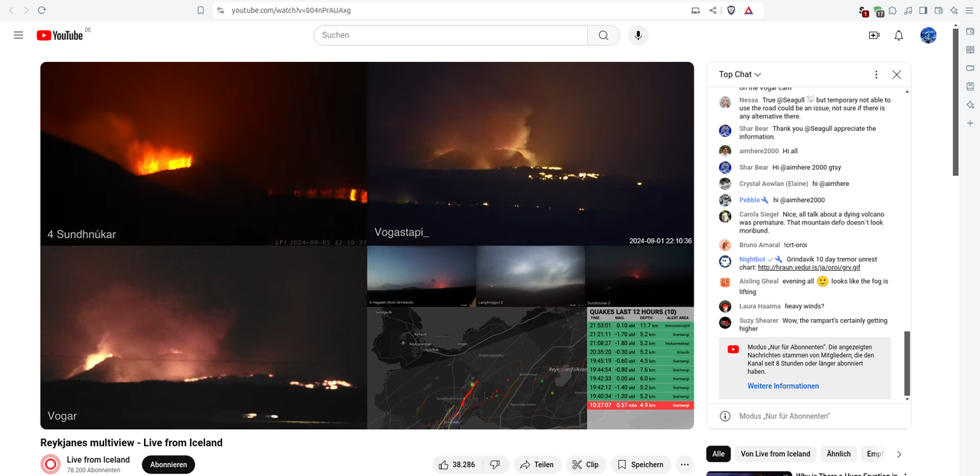Click info icon by Modus Nur für Abonnenten

pyautogui.click(x=725, y=416)
